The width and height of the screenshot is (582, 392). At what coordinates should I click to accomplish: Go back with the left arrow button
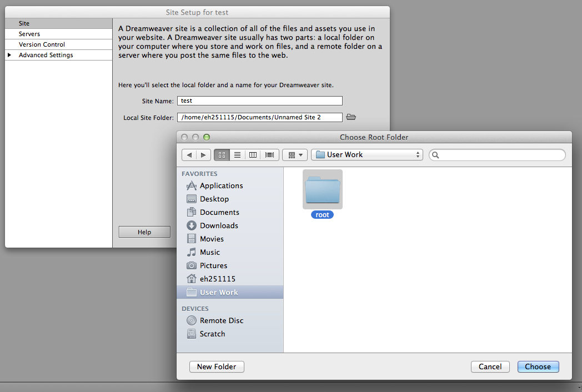click(189, 155)
